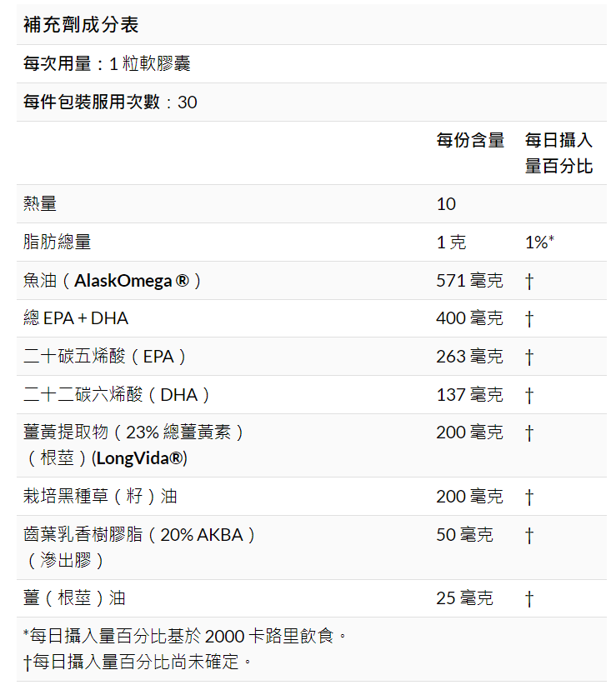Screen dimensions: 616x695
Task: Click the 每次用量 serving size row
Action: 108,64
